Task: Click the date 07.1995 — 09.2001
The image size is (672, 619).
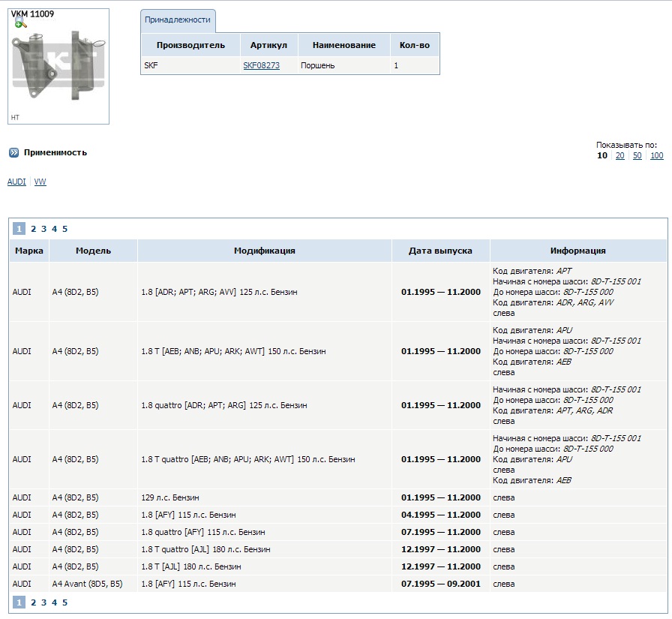Action: tap(440, 584)
